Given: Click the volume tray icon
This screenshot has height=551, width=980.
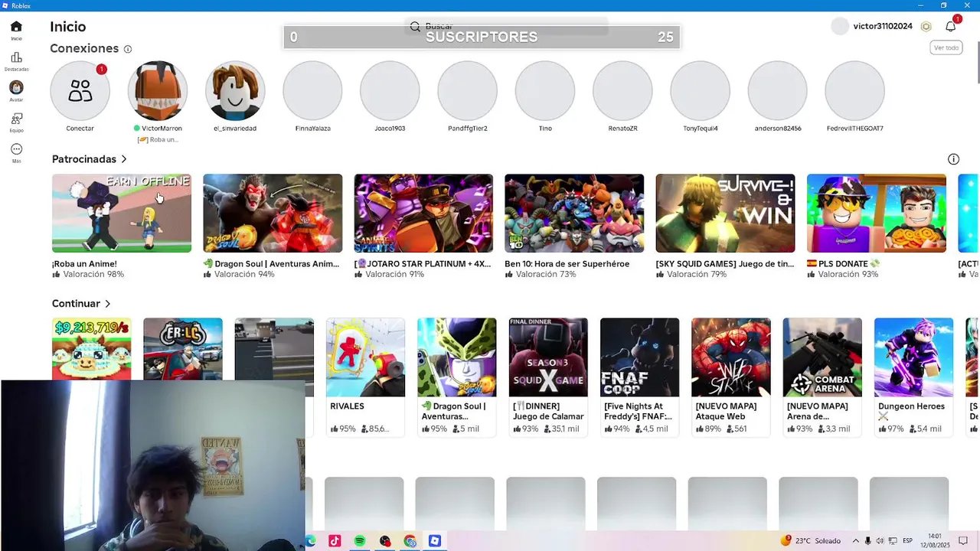Looking at the screenshot, I should click(881, 541).
